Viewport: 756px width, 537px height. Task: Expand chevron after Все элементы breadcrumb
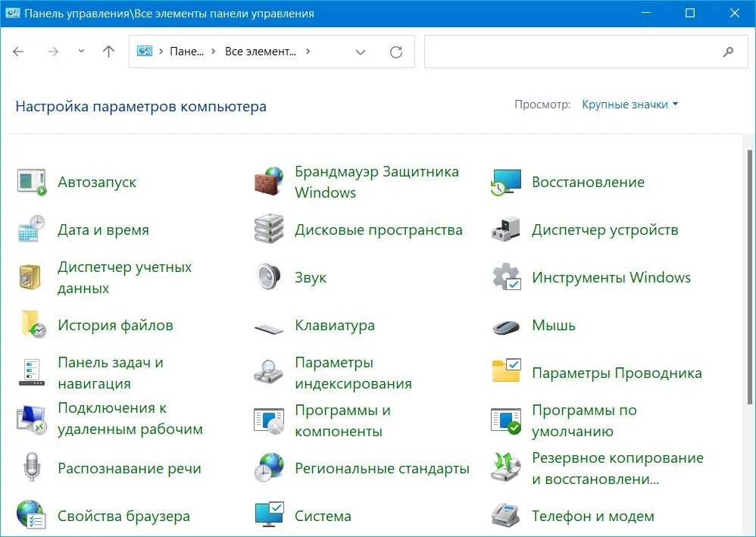308,51
